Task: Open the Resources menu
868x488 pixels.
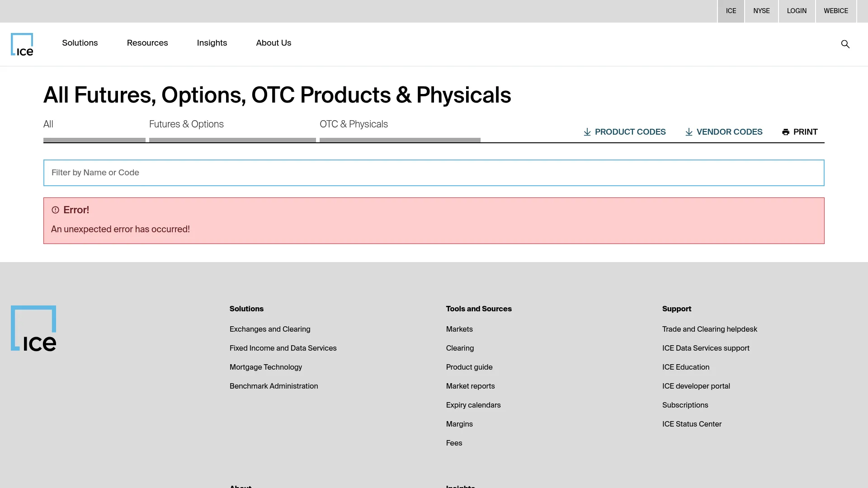Action: (147, 43)
